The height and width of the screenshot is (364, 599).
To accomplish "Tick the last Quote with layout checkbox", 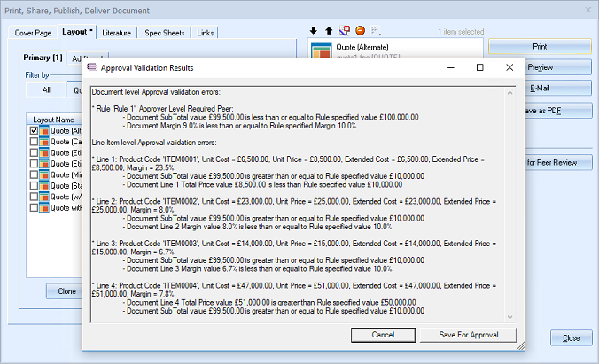I will (34, 208).
